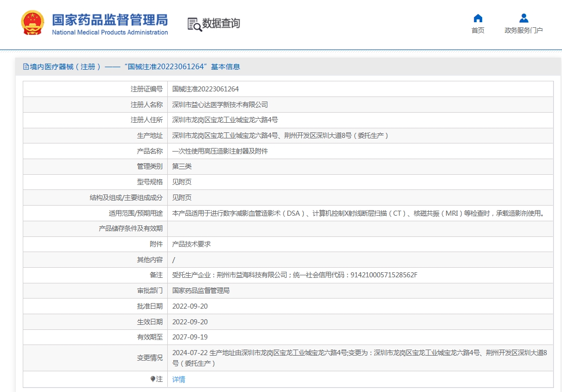Screen dimensions: 562x392
Task: Click the 产品名称 row label
Action: tap(150, 151)
